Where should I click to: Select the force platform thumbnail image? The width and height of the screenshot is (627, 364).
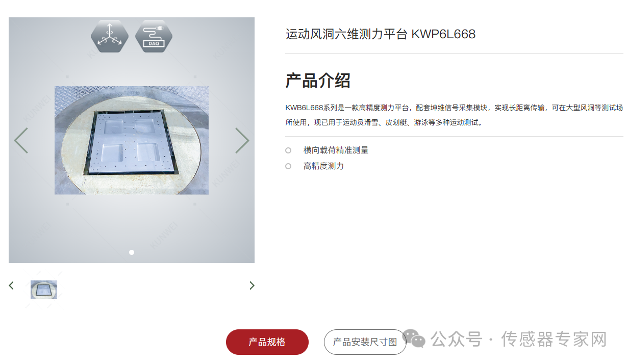pos(44,290)
